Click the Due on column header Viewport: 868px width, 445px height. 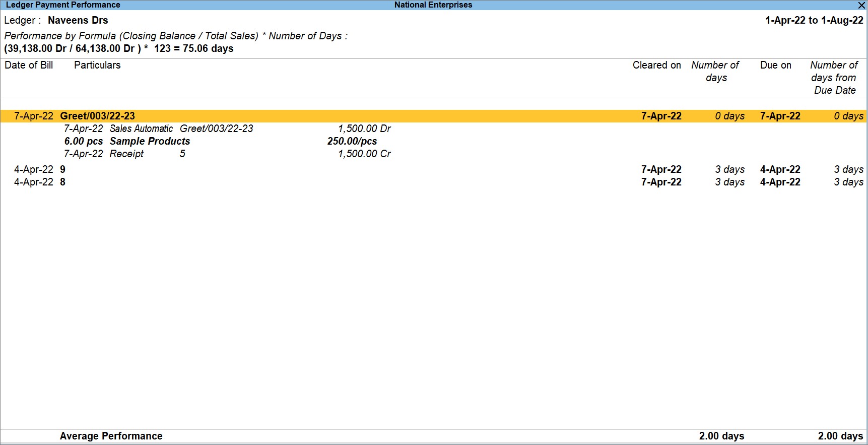pyautogui.click(x=775, y=65)
